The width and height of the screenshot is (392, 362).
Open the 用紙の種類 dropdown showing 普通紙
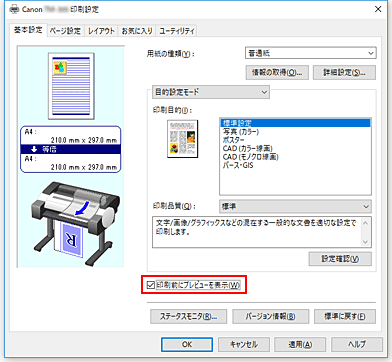click(x=311, y=53)
